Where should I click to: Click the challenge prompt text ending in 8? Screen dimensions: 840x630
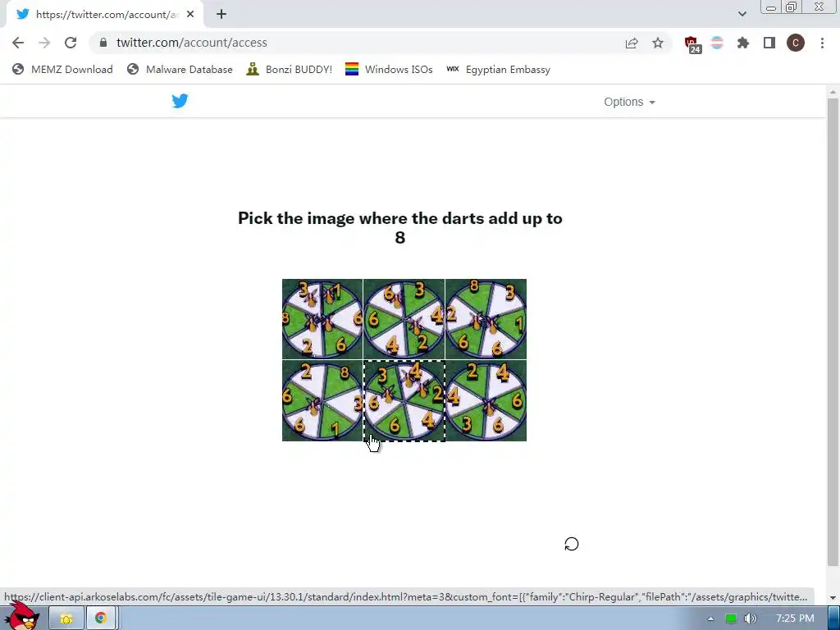400,228
